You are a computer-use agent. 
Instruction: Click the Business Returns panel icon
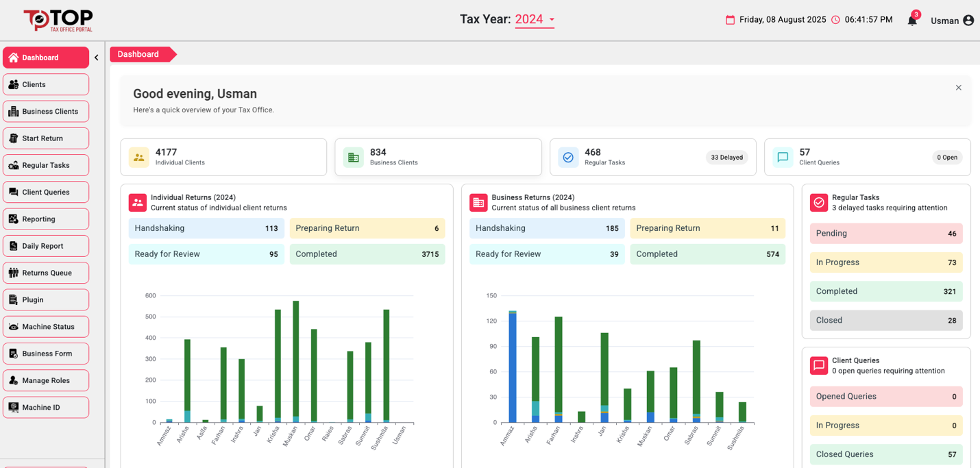pyautogui.click(x=478, y=202)
